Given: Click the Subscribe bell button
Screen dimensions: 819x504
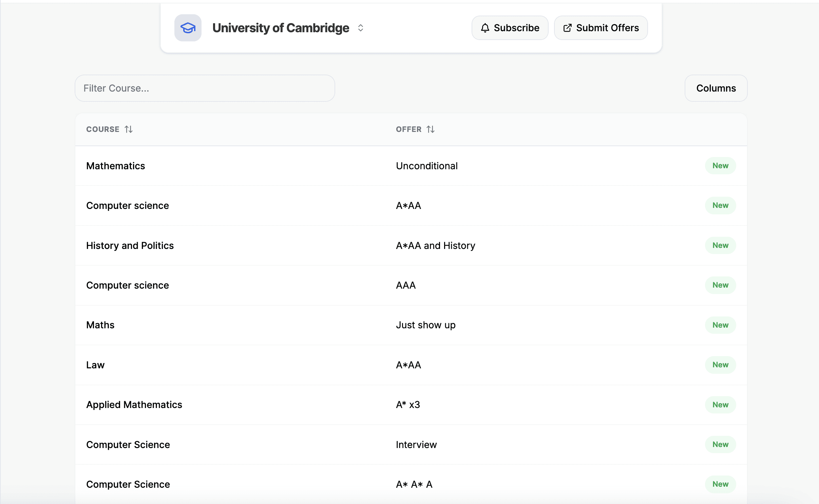Looking at the screenshot, I should 510,28.
